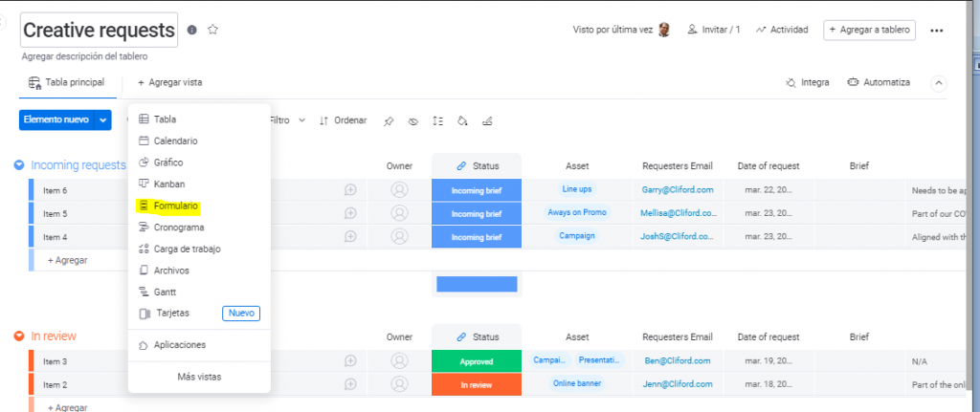Viewport: 980px width, 412px height.
Task: Collapse the In review group
Action: click(x=19, y=336)
